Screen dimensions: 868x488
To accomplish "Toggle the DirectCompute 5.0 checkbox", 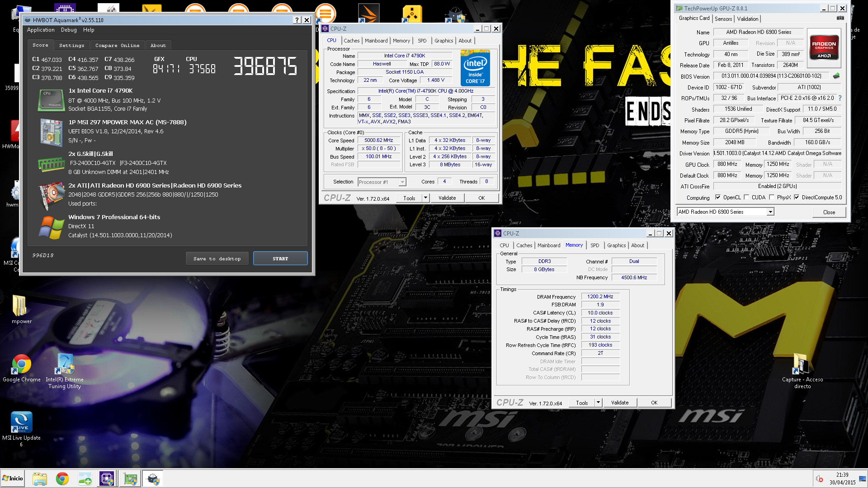I will click(x=797, y=197).
